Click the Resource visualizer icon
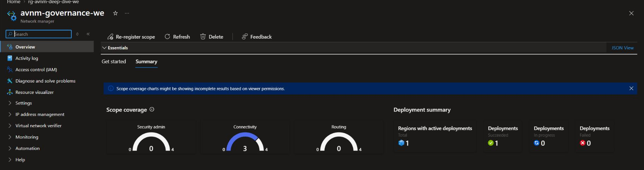The height and width of the screenshot is (170, 644). point(10,92)
